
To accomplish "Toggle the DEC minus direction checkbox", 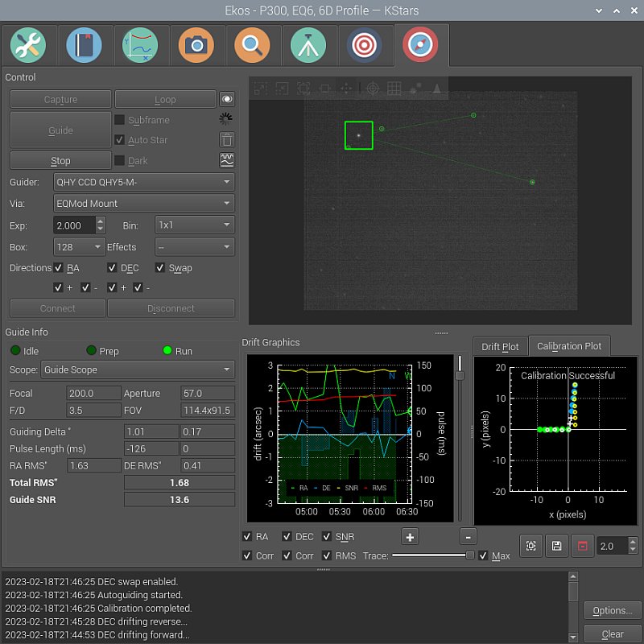I will 138,287.
